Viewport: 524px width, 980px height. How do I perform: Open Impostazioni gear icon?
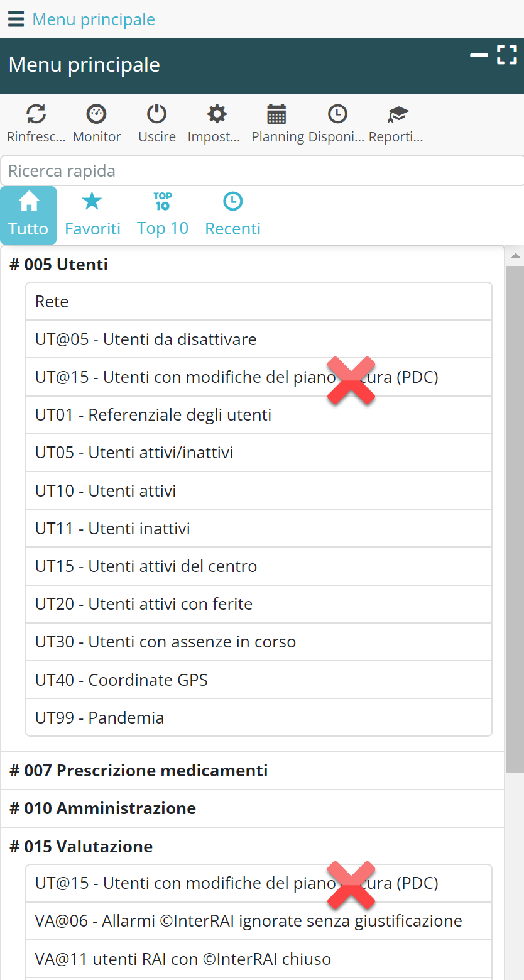point(217,114)
